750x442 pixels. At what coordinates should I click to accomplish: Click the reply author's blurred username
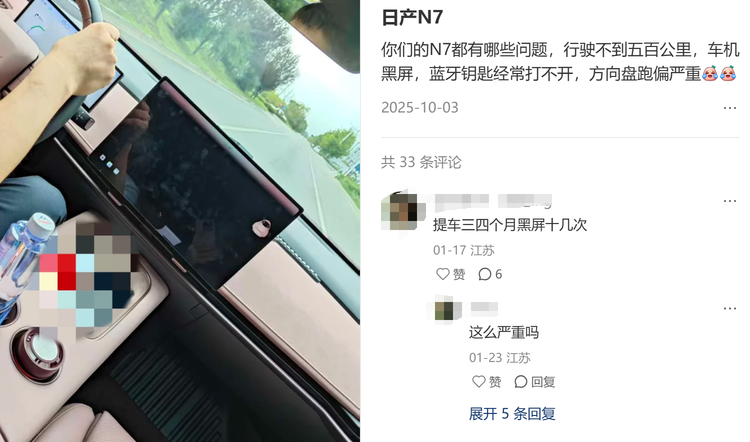(x=484, y=309)
